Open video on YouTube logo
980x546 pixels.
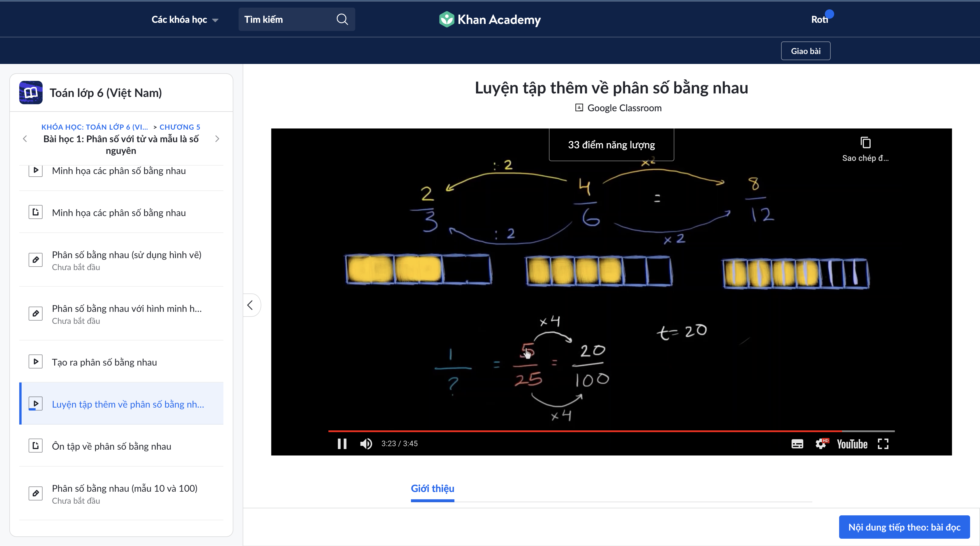point(852,444)
